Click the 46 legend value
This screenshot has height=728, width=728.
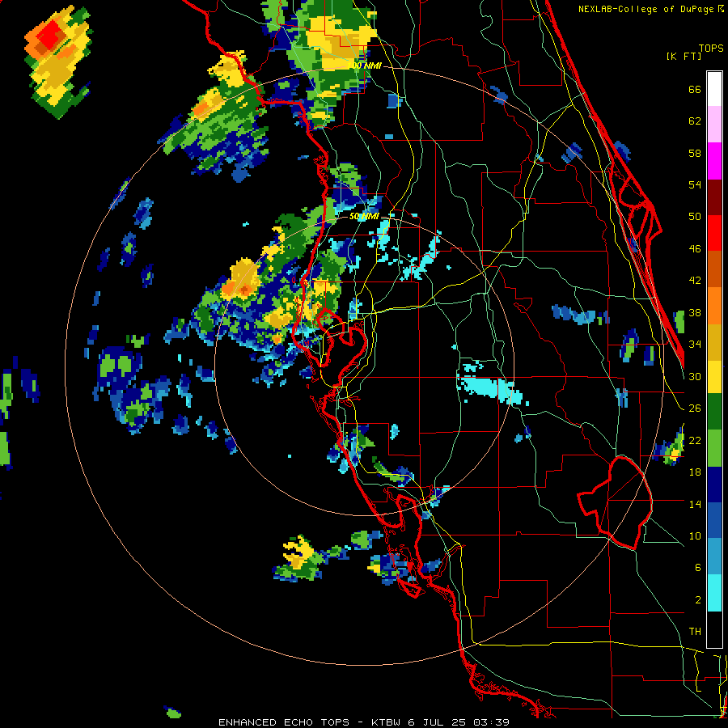coord(695,249)
